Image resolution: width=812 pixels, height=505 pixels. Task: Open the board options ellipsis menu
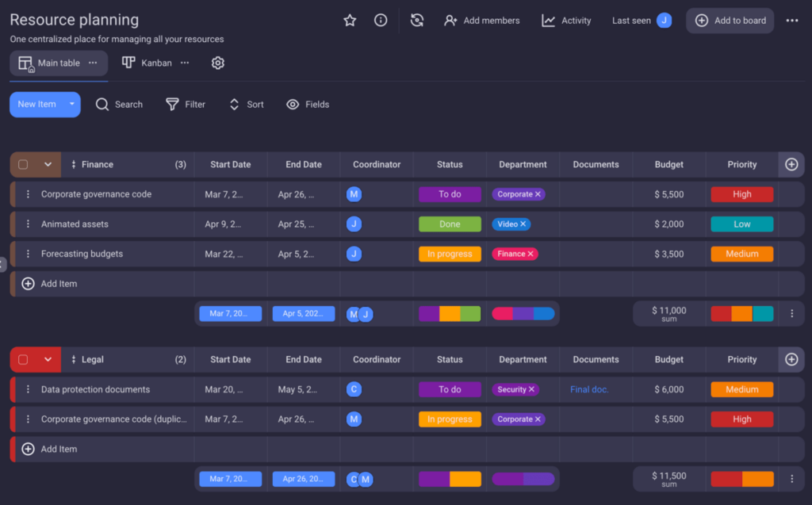[x=792, y=21]
